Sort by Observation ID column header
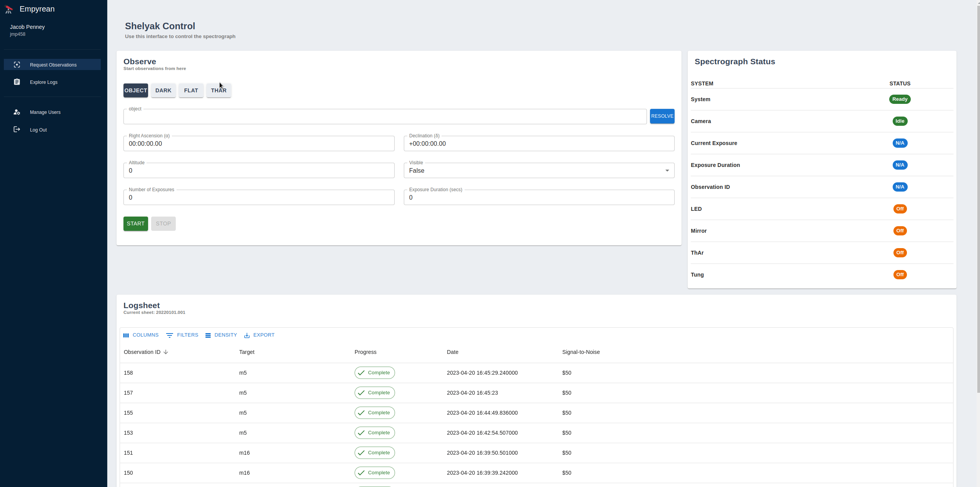 142,352
